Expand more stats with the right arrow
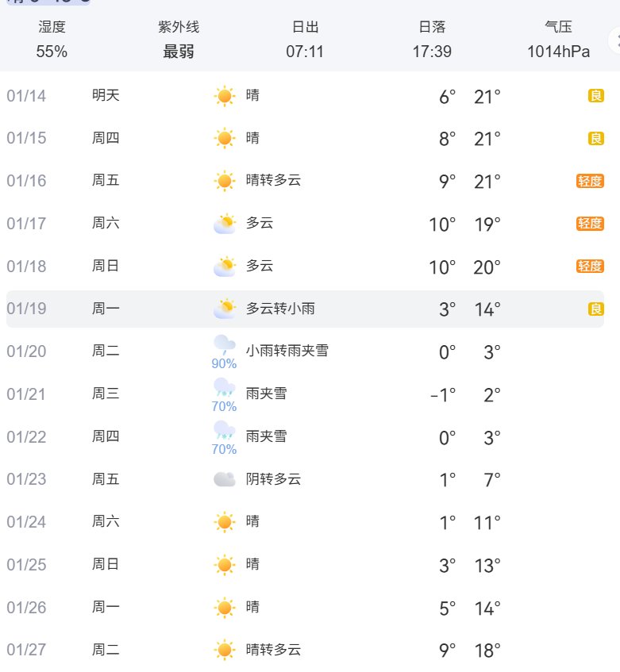Viewport: 620px width, 672px height. [614, 40]
